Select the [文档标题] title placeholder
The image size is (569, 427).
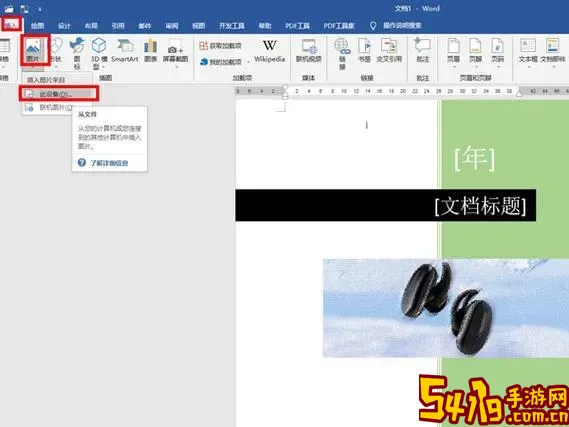point(480,206)
